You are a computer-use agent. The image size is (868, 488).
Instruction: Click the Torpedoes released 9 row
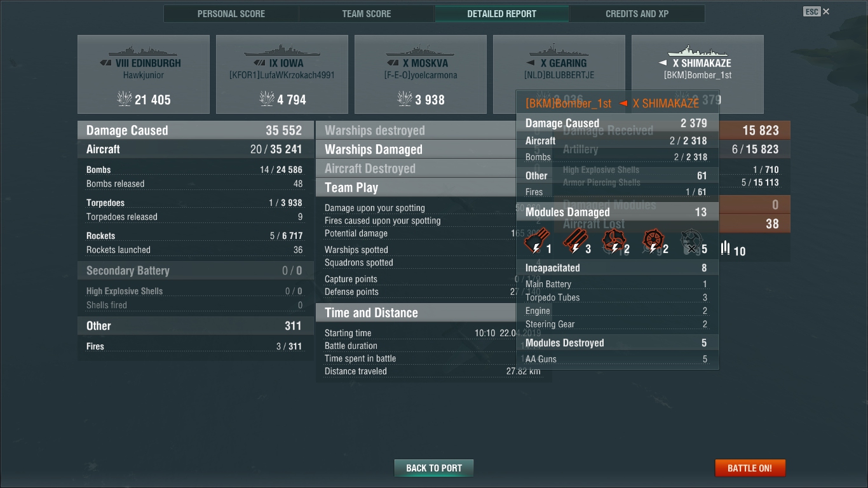195,217
